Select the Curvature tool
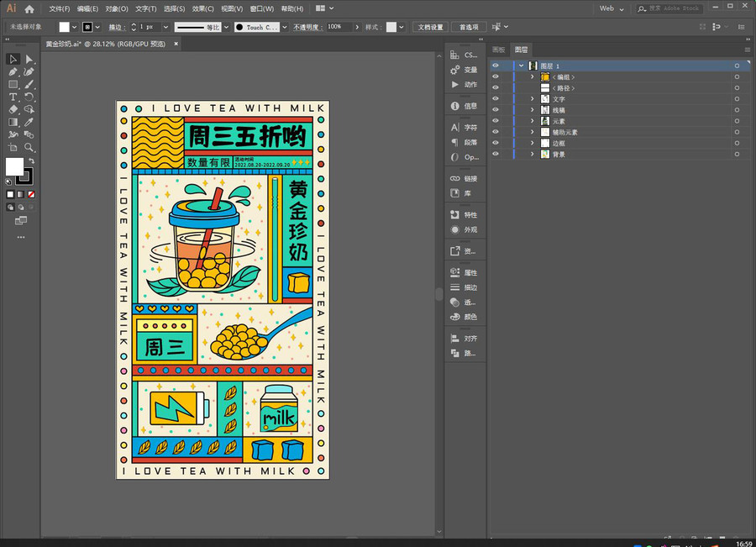 (x=29, y=72)
